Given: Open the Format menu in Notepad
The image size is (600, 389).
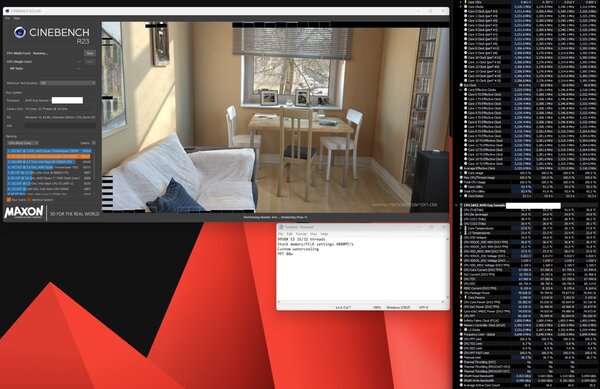Looking at the screenshot, I should (301, 234).
